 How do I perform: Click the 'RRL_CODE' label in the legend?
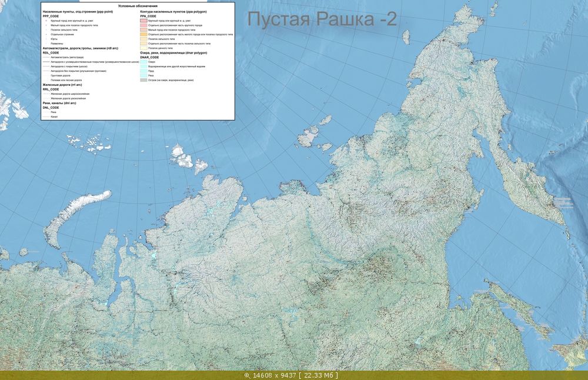coord(51,89)
